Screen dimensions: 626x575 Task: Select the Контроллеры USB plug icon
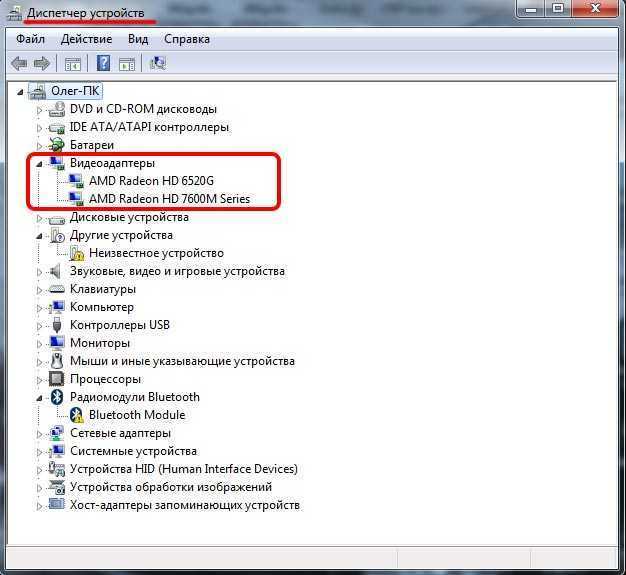57,325
